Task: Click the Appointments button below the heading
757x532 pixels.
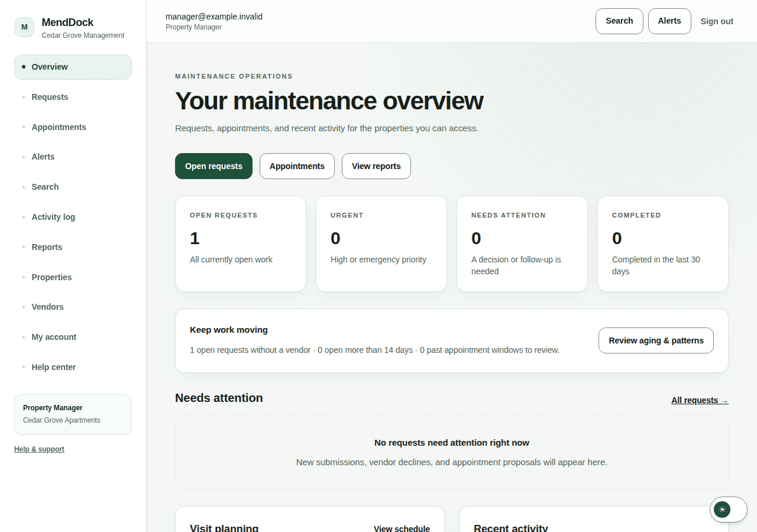Action: (297, 166)
